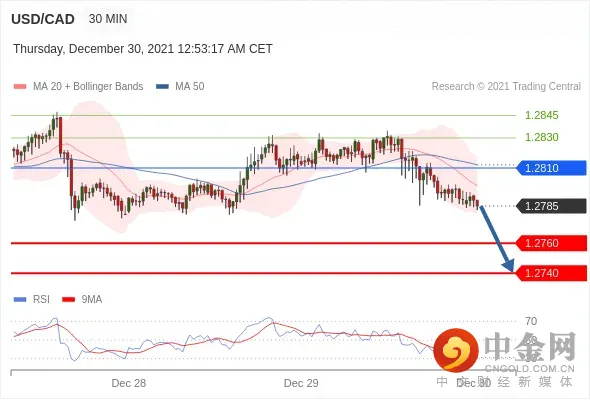Click the 1.2845 green resistance label
The width and height of the screenshot is (590, 400).
541,115
